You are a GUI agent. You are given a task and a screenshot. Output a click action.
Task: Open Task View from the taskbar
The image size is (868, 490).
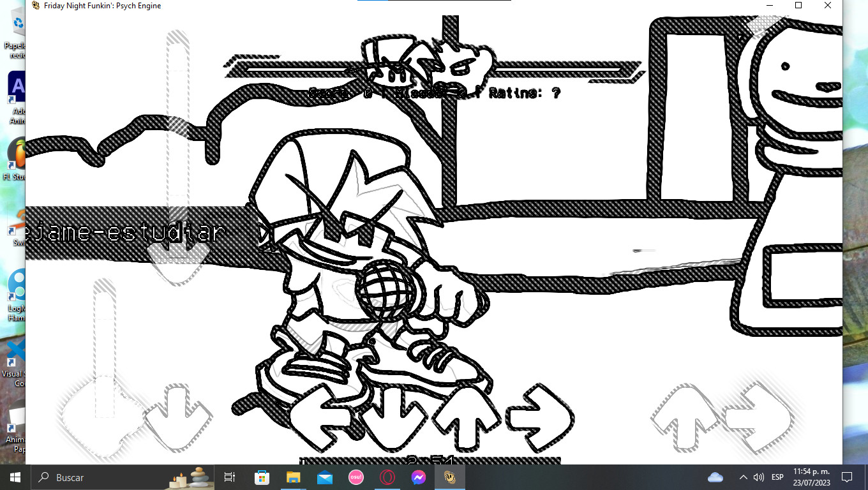(x=230, y=477)
